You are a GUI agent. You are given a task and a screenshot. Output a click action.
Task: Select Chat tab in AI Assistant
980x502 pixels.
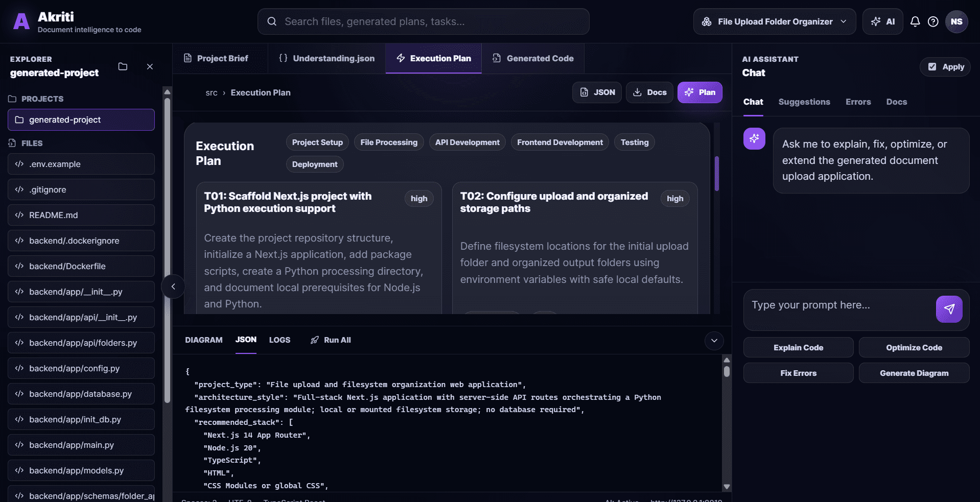click(753, 102)
